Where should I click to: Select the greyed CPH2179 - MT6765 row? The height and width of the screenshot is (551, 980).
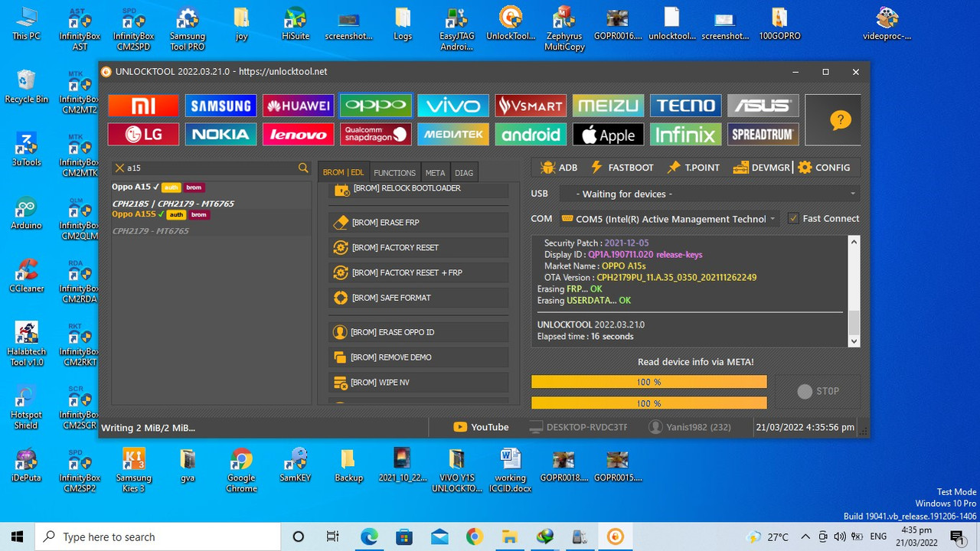click(211, 230)
